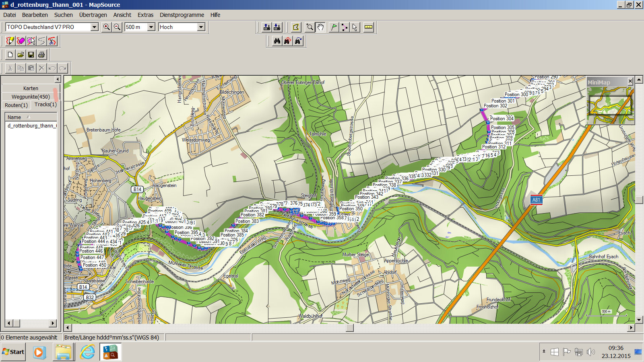Activate the route tool
The image size is (644, 362).
coord(344,27)
